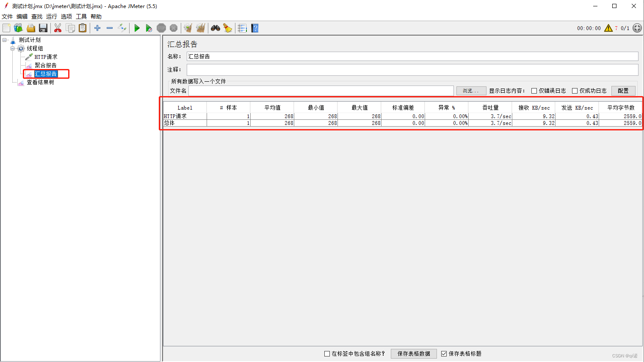
Task: Click the HTTP请求 dropper icon
Action: pos(29,57)
